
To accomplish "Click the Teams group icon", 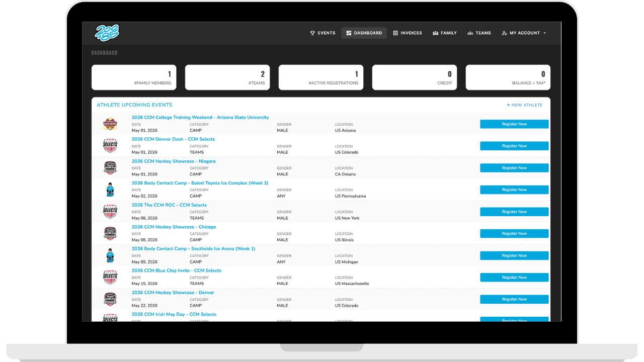I will (470, 33).
